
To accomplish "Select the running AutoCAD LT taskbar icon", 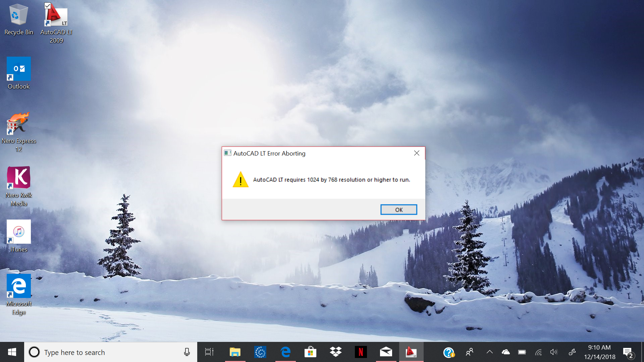I will click(x=411, y=352).
